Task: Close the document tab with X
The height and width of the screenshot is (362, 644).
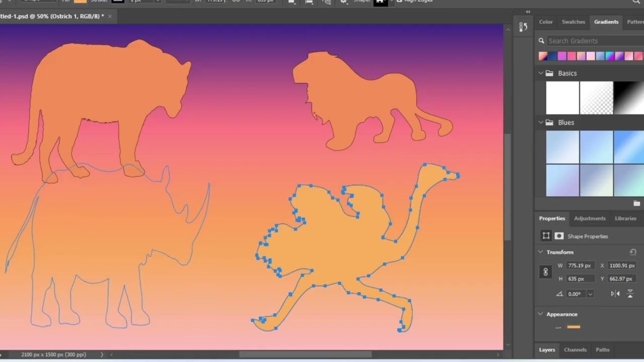Action: [110, 16]
